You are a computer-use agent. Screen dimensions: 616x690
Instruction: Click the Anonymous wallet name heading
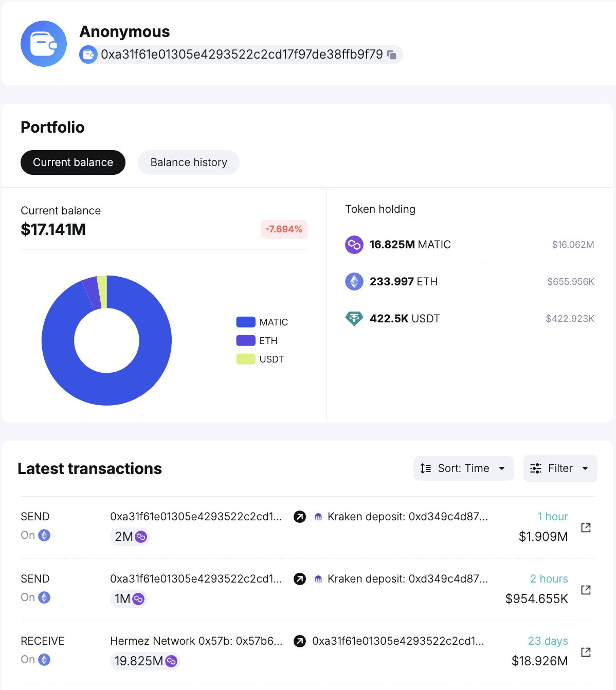(x=124, y=31)
